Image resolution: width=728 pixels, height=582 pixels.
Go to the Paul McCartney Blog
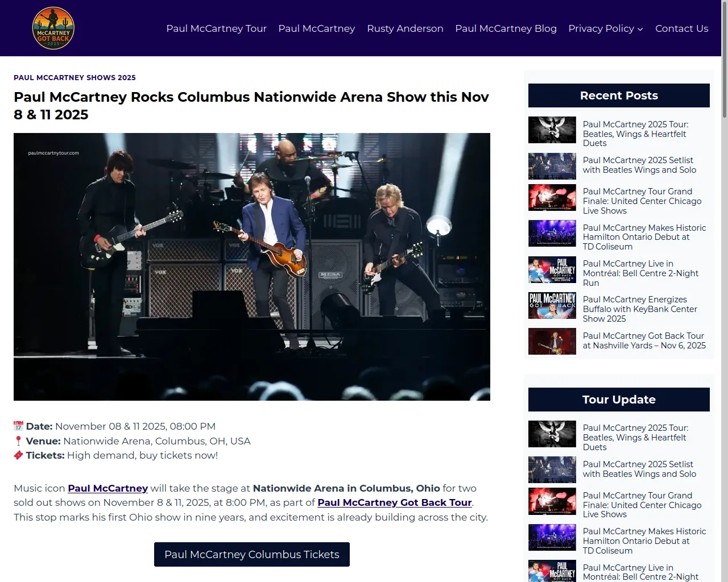click(506, 28)
